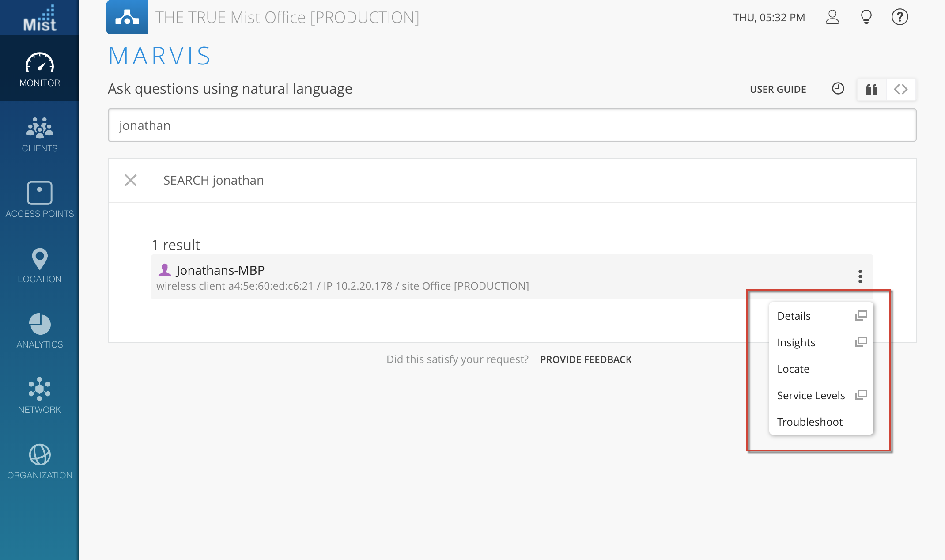945x560 pixels.
Task: Open Access Points page
Action: 40,200
